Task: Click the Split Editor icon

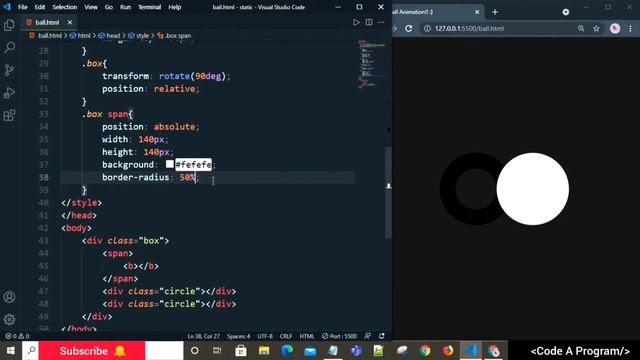Action: [369, 22]
